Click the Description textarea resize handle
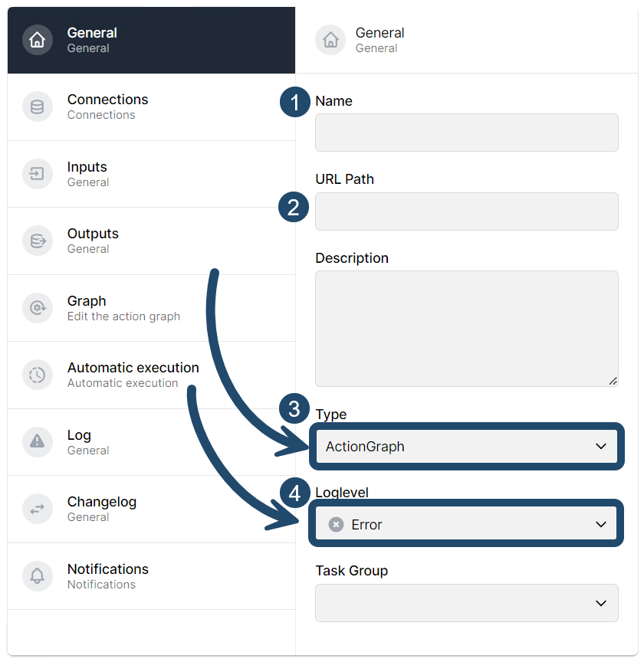The image size is (644, 662). pyautogui.click(x=613, y=382)
